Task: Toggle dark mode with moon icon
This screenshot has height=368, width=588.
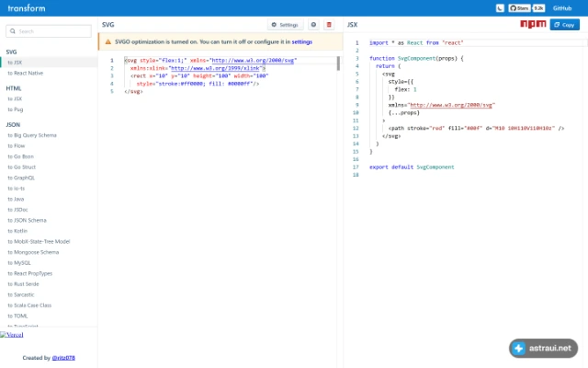Action: (x=500, y=8)
